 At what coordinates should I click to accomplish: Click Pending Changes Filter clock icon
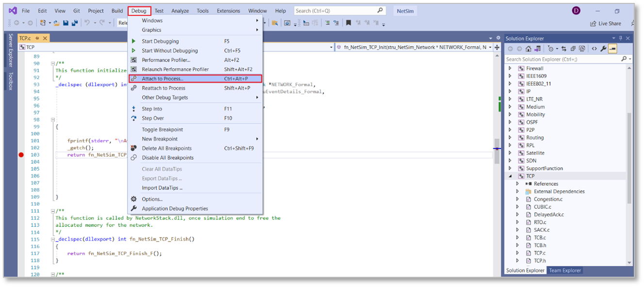550,48
